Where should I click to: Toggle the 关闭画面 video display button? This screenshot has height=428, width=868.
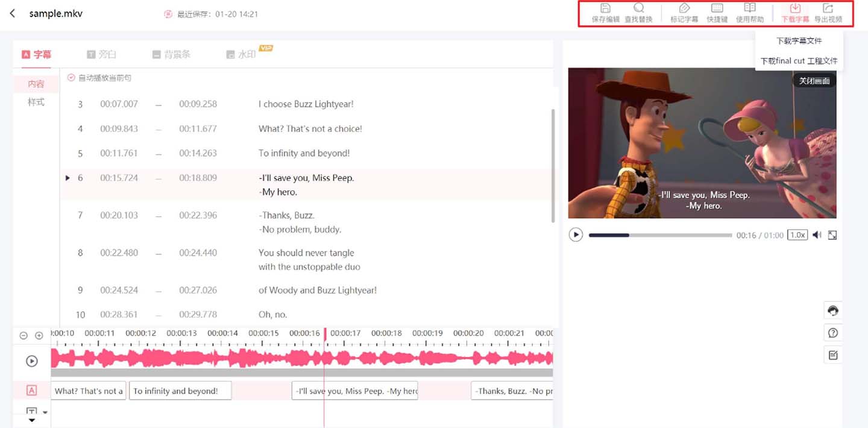tap(814, 81)
